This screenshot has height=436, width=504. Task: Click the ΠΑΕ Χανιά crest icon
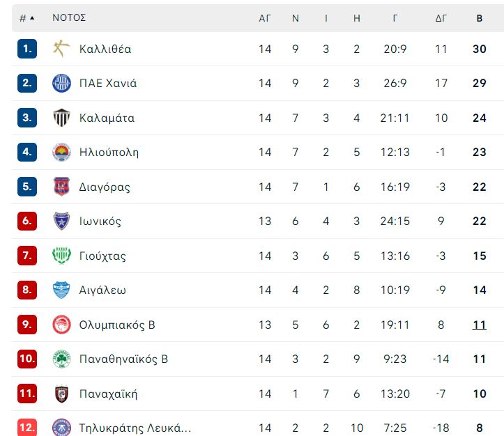click(61, 83)
